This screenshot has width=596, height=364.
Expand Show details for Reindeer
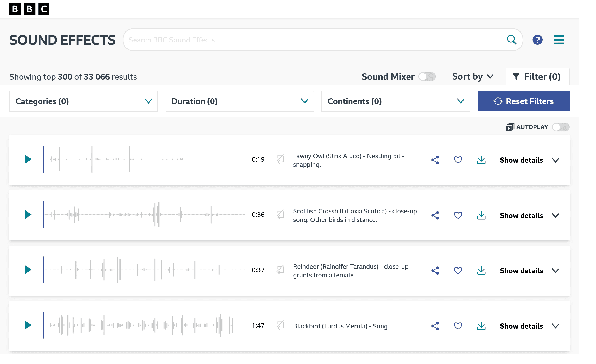click(530, 271)
